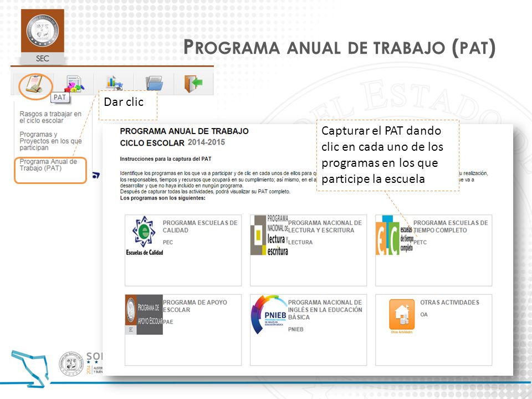
Task: Select Rasgos a trabajar en el ciclo escolar
Action: (x=50, y=117)
